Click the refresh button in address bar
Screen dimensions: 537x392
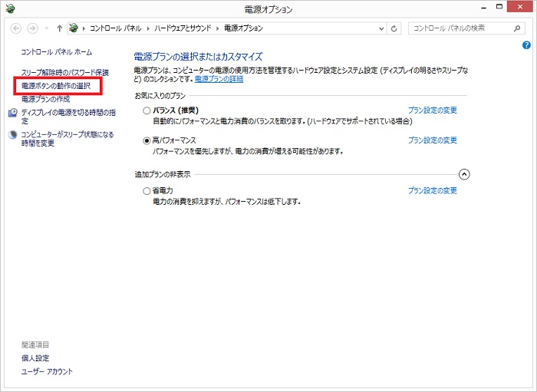pyautogui.click(x=395, y=28)
